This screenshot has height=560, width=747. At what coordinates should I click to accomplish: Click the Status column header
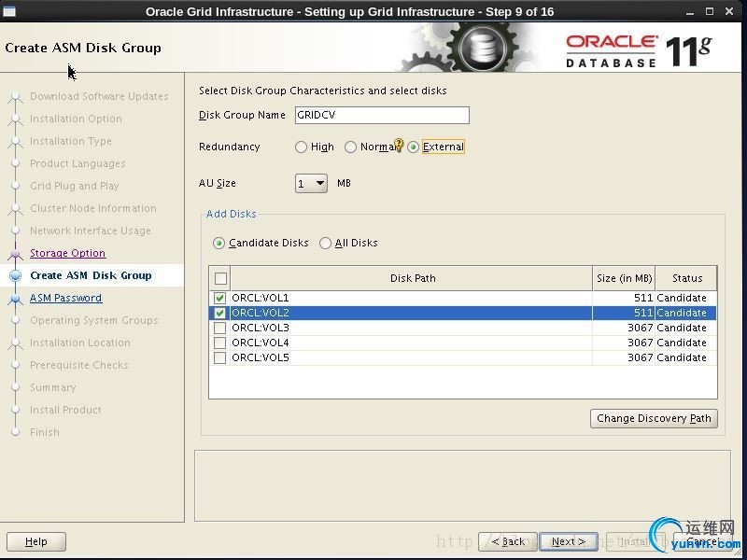tap(686, 278)
